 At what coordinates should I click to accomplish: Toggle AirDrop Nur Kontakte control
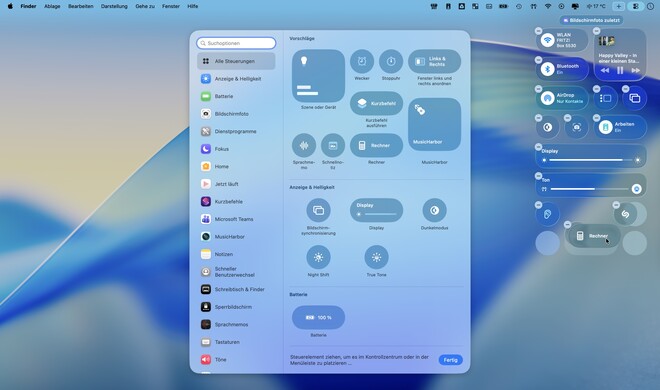click(547, 98)
